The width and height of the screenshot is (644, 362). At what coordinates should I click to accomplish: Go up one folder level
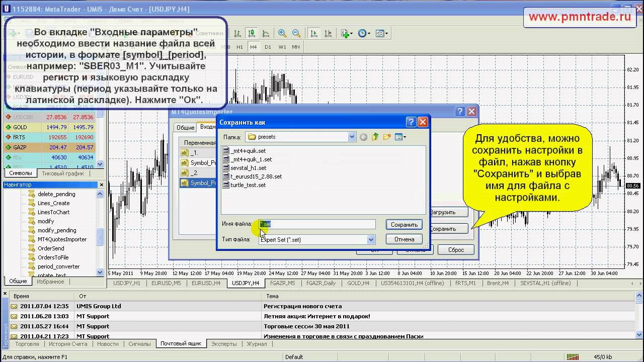tap(375, 137)
